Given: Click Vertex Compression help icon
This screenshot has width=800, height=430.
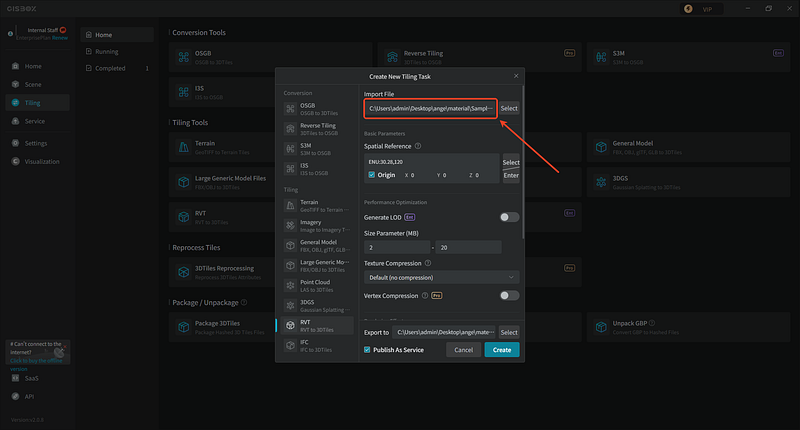Looking at the screenshot, I should point(424,295).
